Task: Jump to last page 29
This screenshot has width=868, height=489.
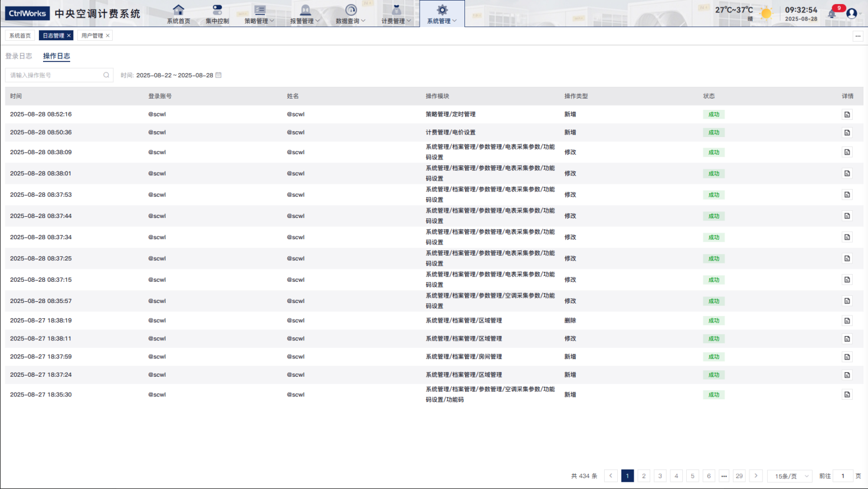Action: coord(739,476)
